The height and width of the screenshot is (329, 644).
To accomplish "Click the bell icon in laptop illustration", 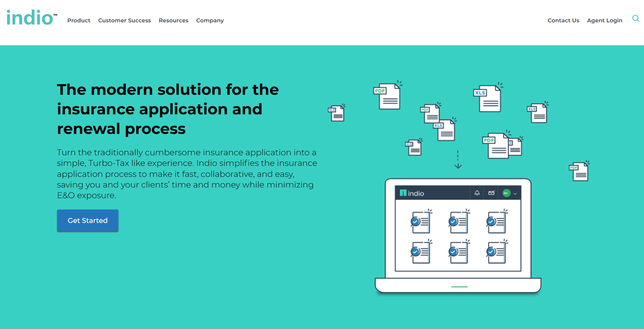I will (477, 193).
